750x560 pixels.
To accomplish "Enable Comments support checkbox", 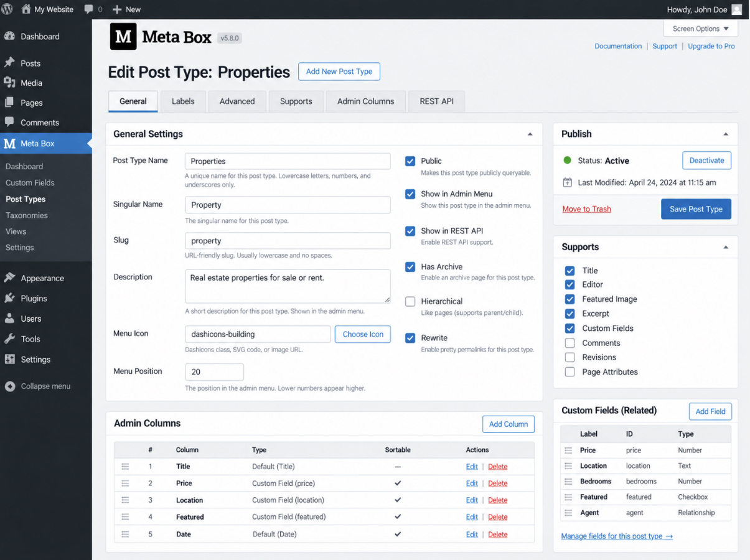I will click(570, 343).
